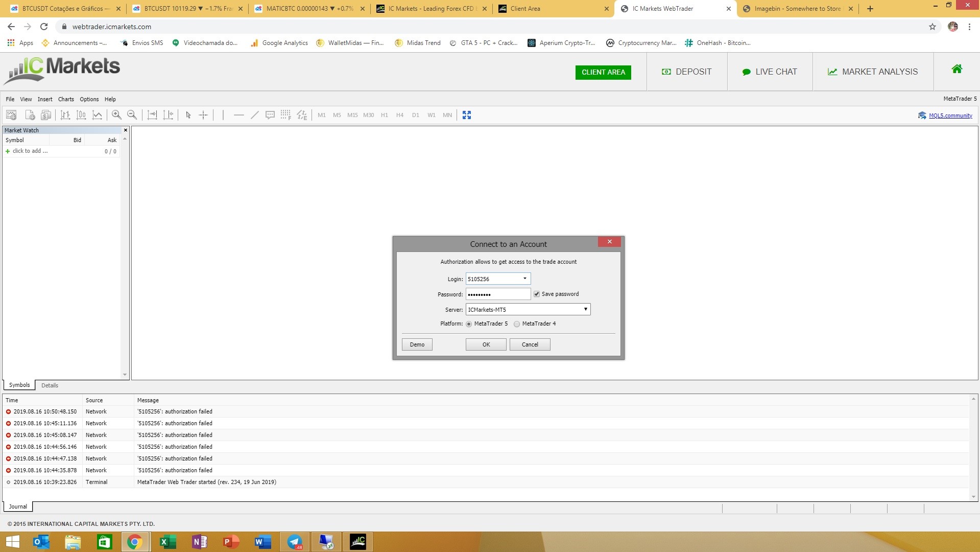Click the CLIENT AREA button
This screenshot has height=552, width=980.
(603, 72)
